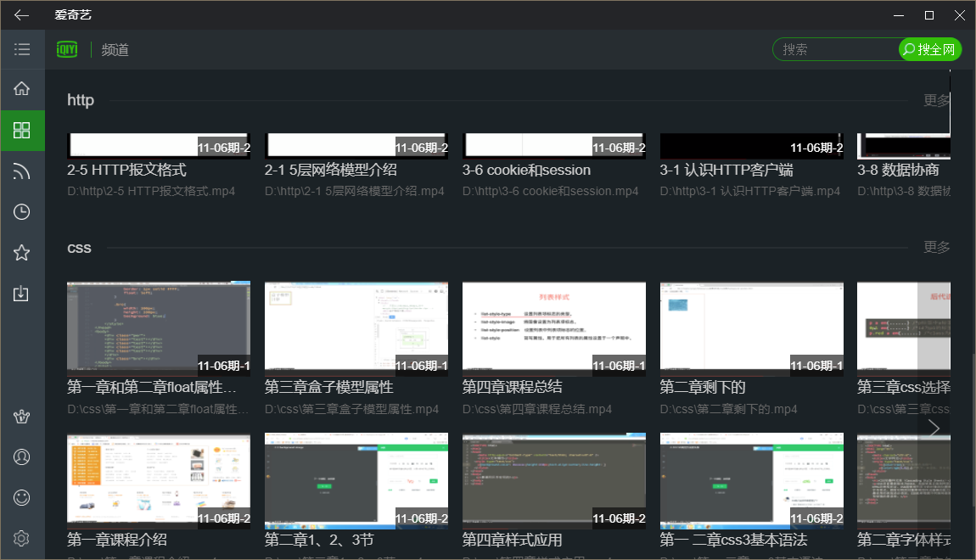976x560 pixels.
Task: Open the feedback smiley icon
Action: pos(22,498)
